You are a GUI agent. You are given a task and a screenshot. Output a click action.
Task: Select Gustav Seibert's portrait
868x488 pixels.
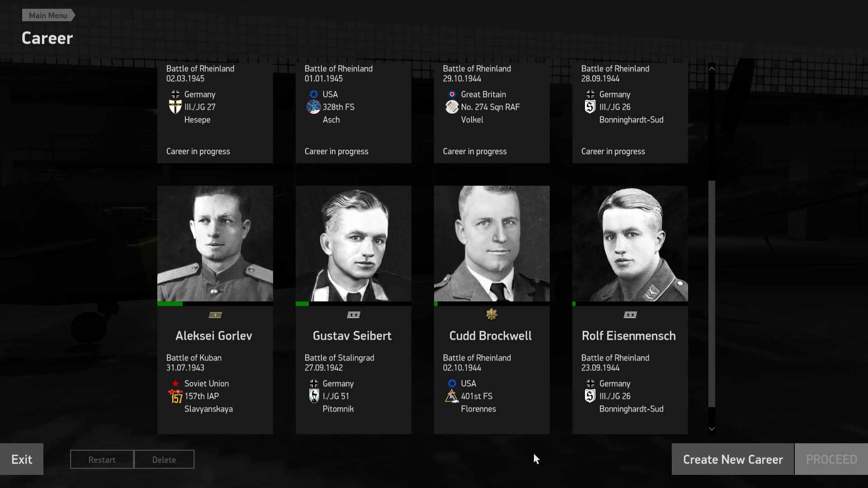click(x=354, y=244)
